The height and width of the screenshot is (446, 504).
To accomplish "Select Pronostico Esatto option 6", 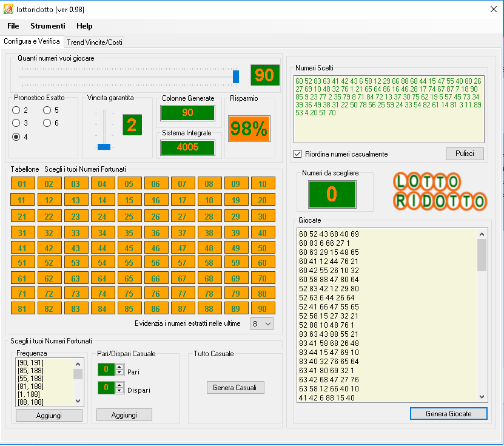I will click(51, 123).
